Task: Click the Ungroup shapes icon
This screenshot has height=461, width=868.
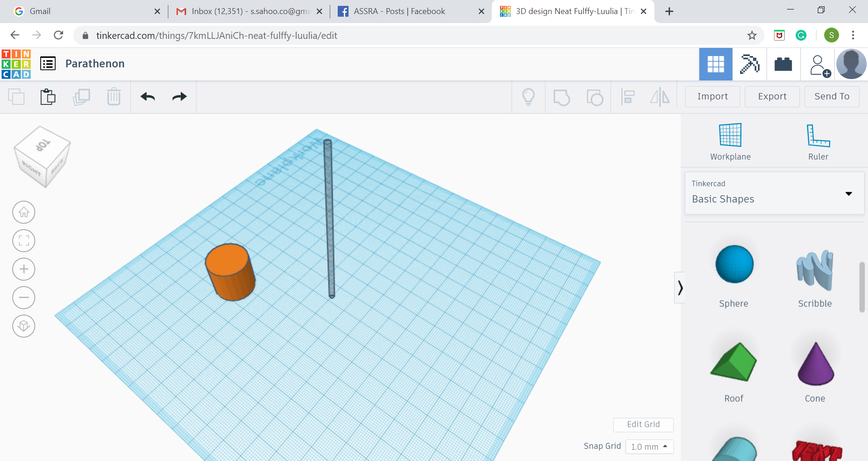Action: (x=594, y=97)
